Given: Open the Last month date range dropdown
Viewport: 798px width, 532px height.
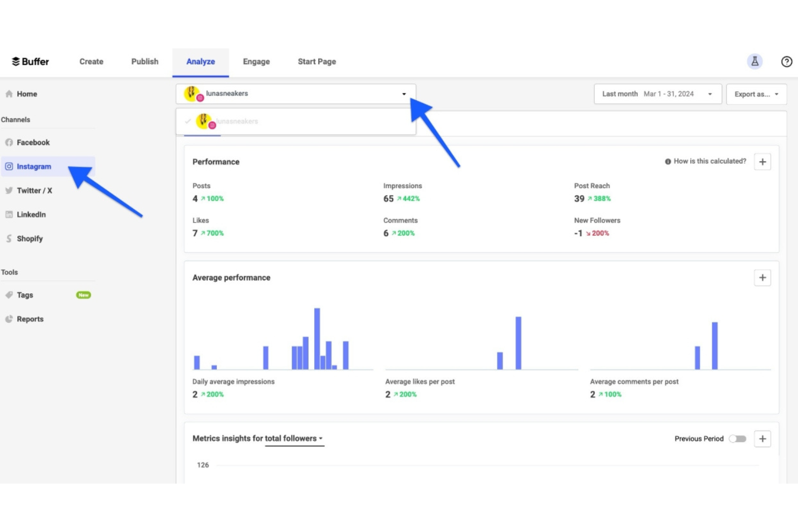Looking at the screenshot, I should (x=657, y=94).
